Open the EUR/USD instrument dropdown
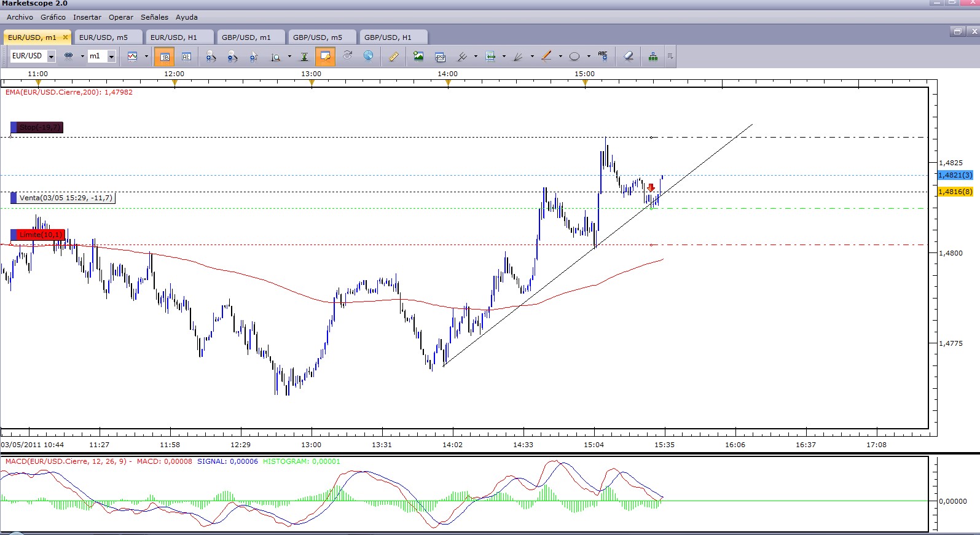Image resolution: width=980 pixels, height=535 pixels. click(51, 57)
